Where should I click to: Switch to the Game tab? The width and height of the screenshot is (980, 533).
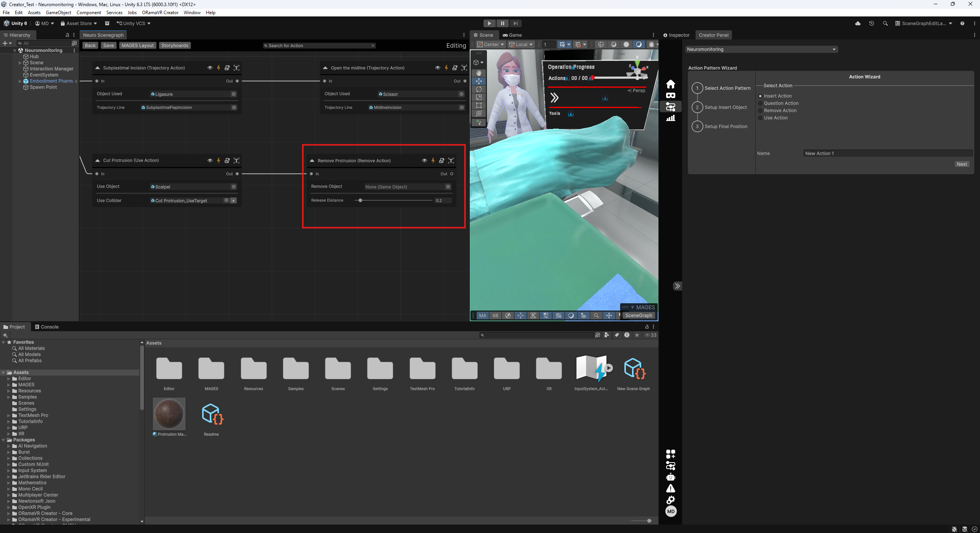512,35
